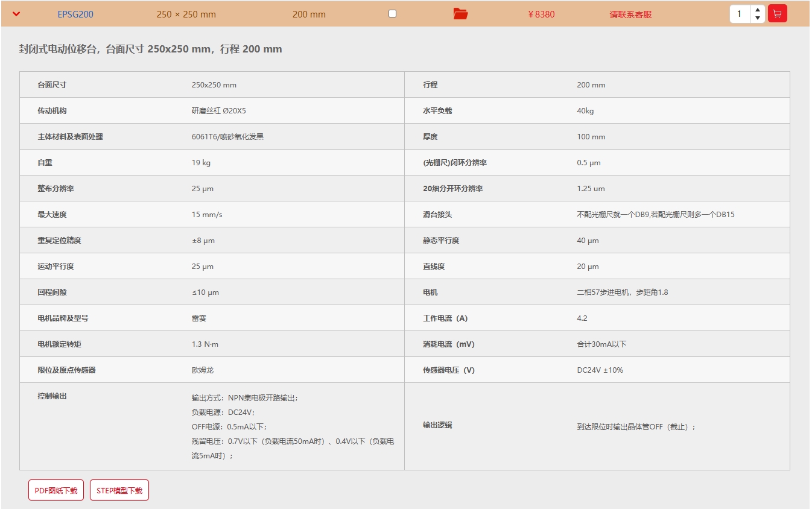Click the 传感器电压 DC24V ±10% value

[600, 370]
